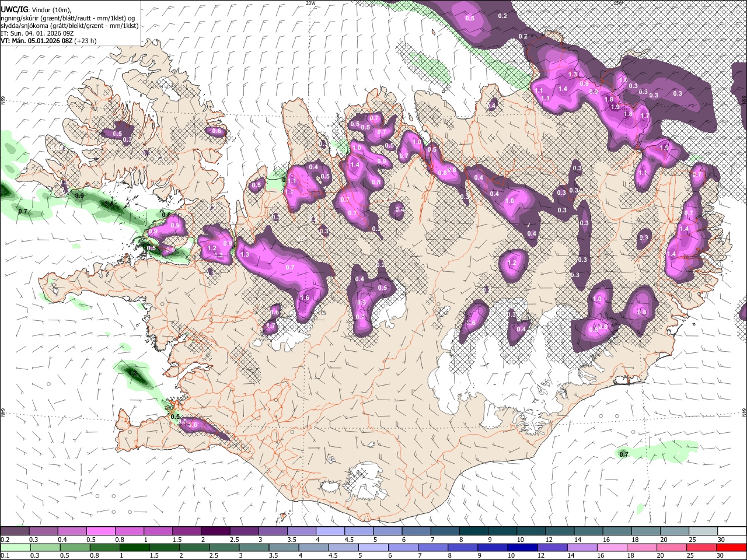The height and width of the screenshot is (560, 747).
Task: Pick the bright pink 0.5 snow legend swatch
Action: [100, 531]
